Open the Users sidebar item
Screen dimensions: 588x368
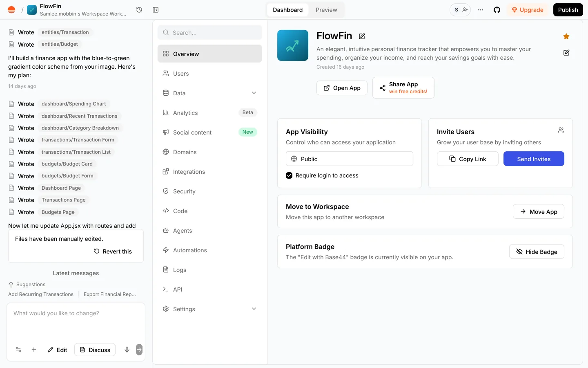[x=210, y=74]
